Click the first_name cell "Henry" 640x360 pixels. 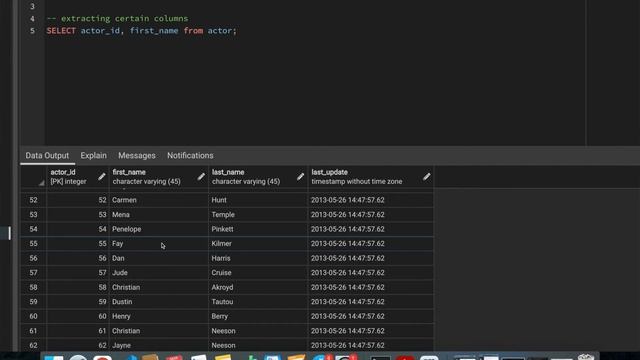tap(159, 316)
